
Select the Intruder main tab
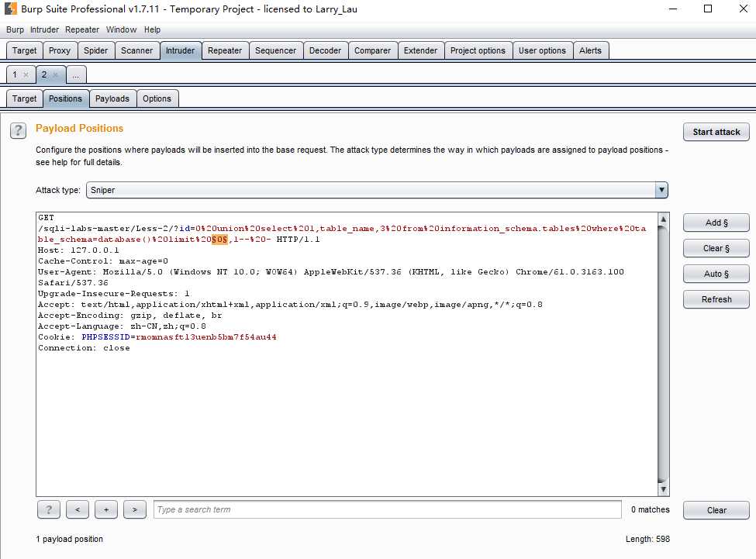click(181, 50)
